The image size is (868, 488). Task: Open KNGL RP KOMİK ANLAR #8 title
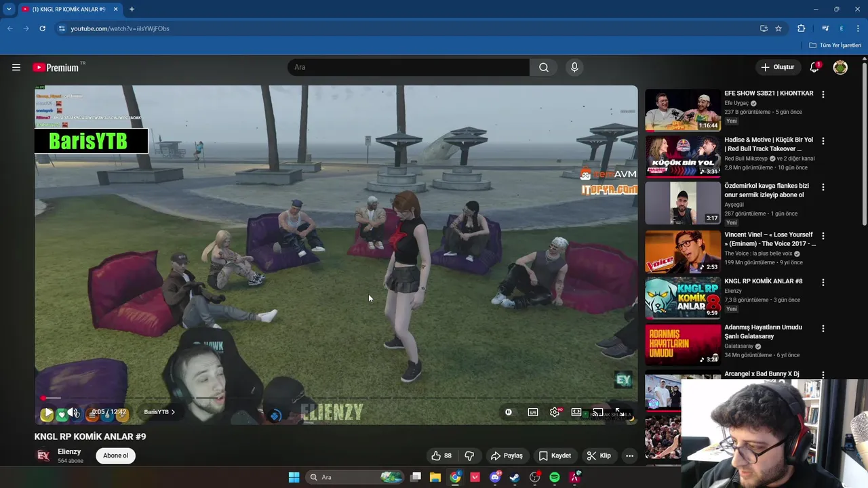coord(763,281)
